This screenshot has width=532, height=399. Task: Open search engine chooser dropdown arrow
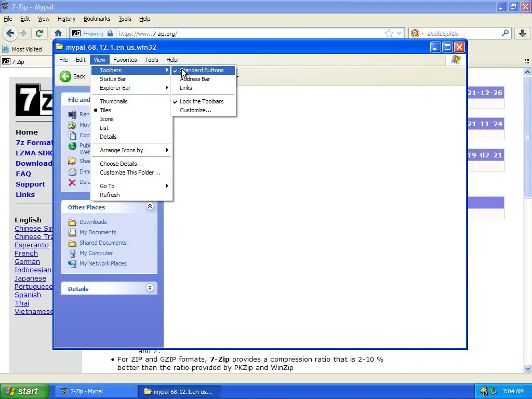tap(422, 33)
